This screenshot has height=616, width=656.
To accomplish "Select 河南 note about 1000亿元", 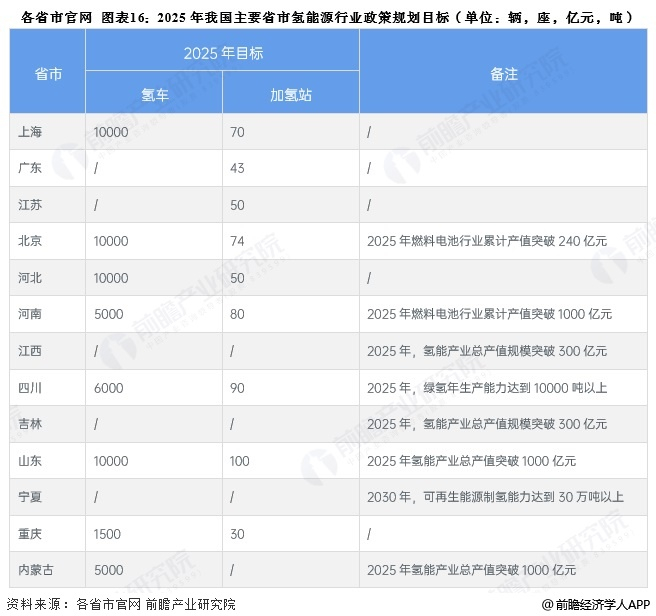I will [489, 314].
